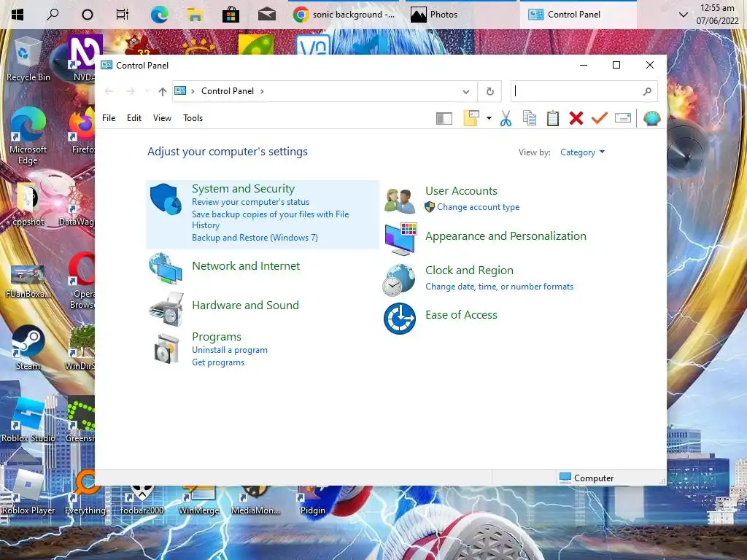Viewport: 747px width, 560px height.
Task: Open Backup and Restore (Windows 7)
Action: [255, 238]
